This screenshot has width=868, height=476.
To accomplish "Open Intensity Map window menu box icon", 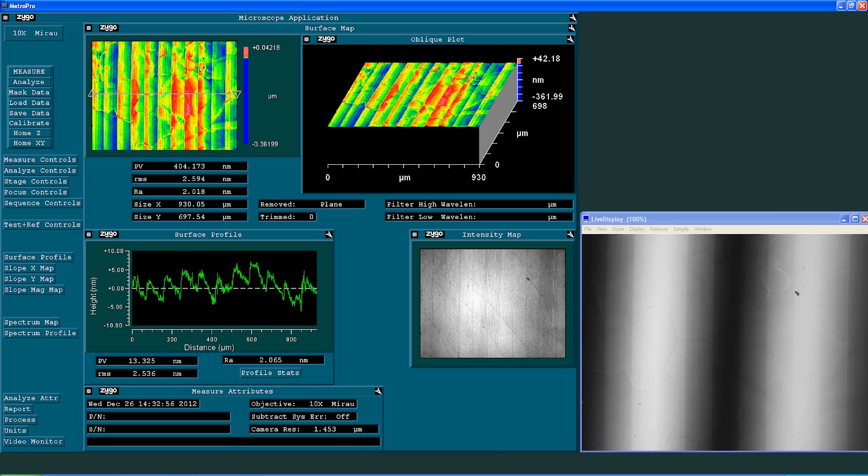I will point(414,234).
